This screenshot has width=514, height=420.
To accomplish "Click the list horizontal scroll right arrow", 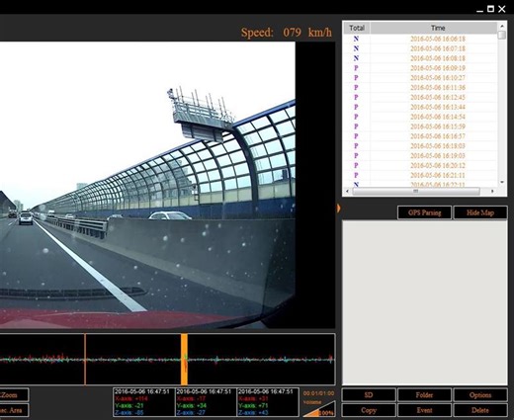I will (492, 191).
